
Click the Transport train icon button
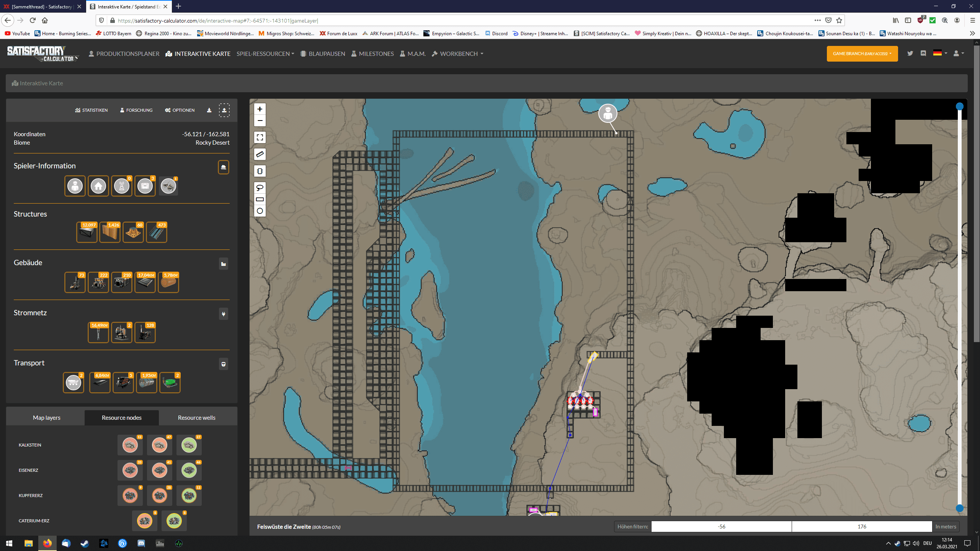[x=224, y=364]
